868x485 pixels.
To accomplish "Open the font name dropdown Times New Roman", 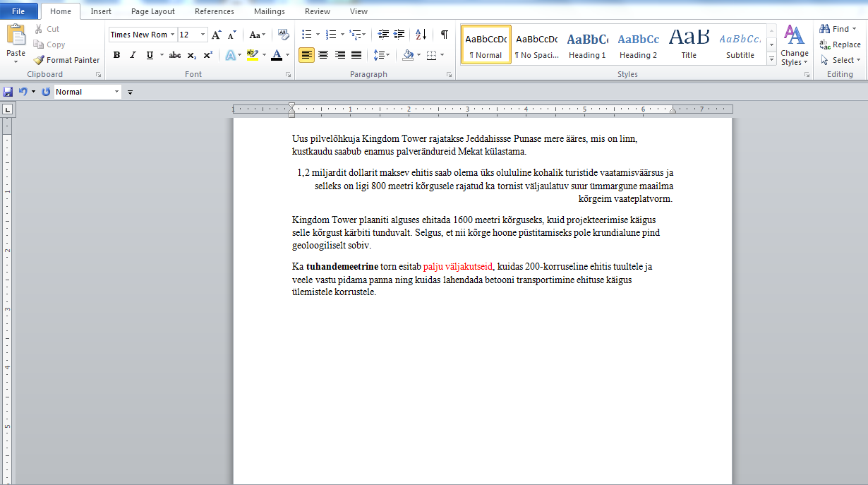I will (141, 35).
